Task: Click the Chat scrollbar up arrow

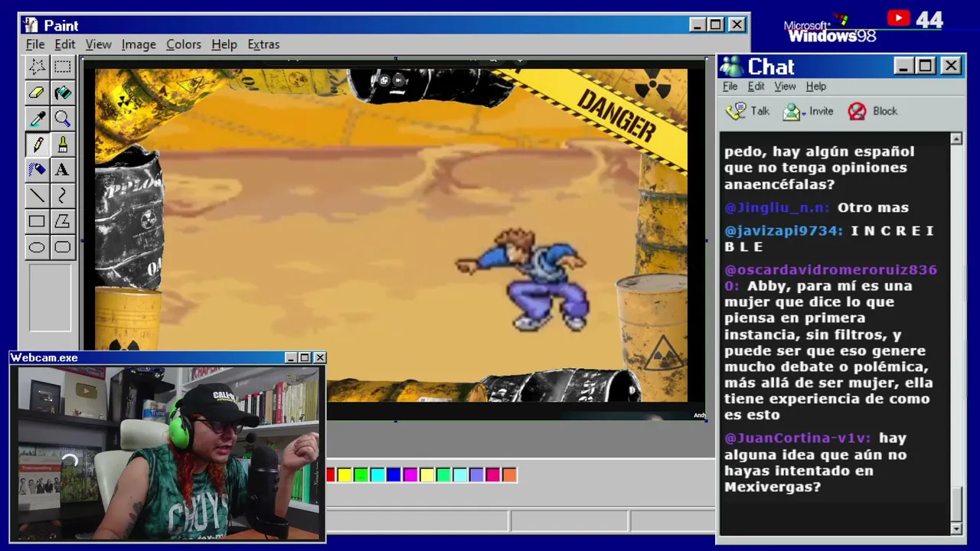Action: pos(956,139)
